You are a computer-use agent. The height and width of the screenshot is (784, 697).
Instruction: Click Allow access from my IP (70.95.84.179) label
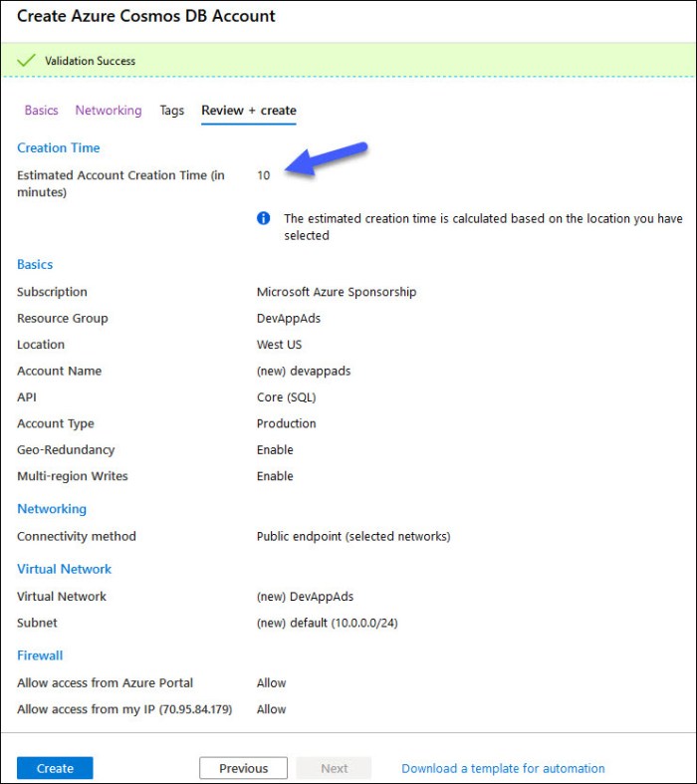[x=124, y=709]
